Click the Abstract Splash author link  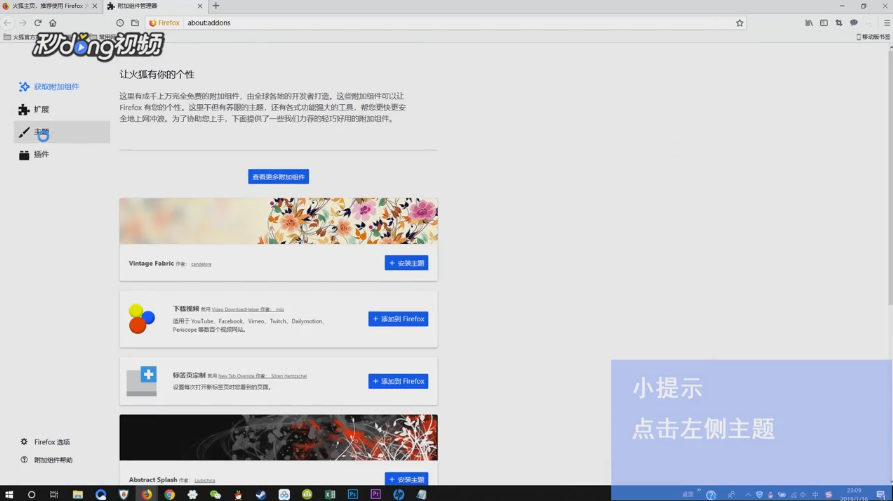204,481
